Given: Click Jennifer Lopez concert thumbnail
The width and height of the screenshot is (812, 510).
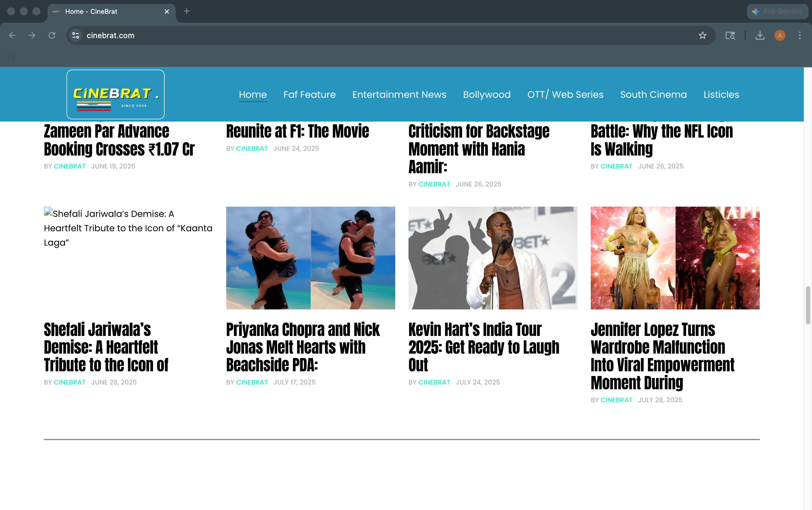Looking at the screenshot, I should 675,258.
